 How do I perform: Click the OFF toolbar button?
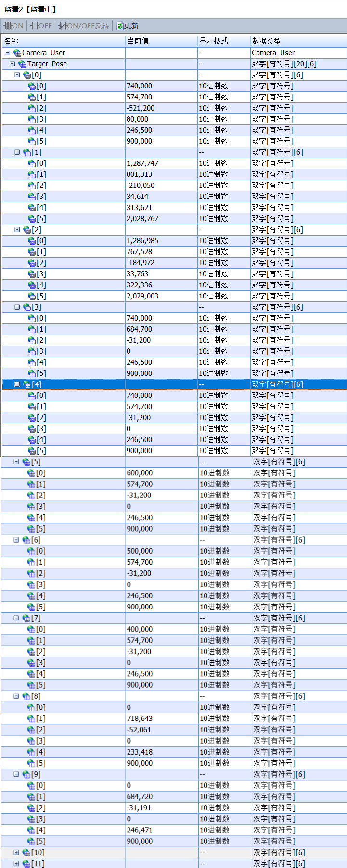coord(41,25)
